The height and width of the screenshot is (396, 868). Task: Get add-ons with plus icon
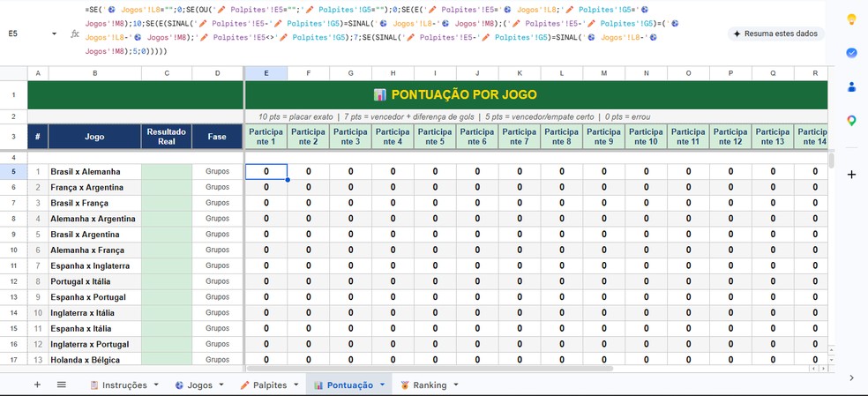coord(851,175)
